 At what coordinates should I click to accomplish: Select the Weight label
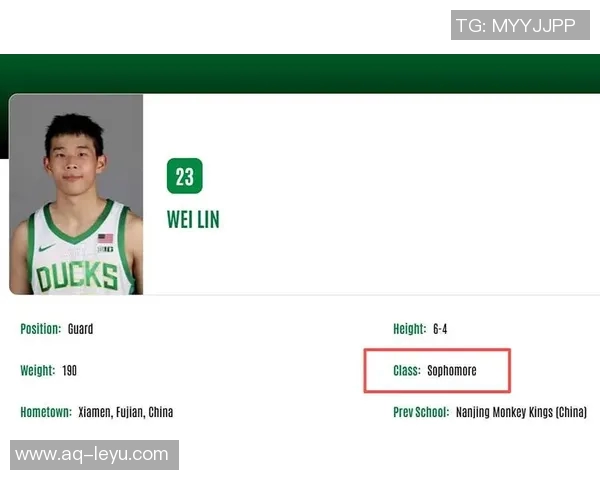(x=38, y=371)
